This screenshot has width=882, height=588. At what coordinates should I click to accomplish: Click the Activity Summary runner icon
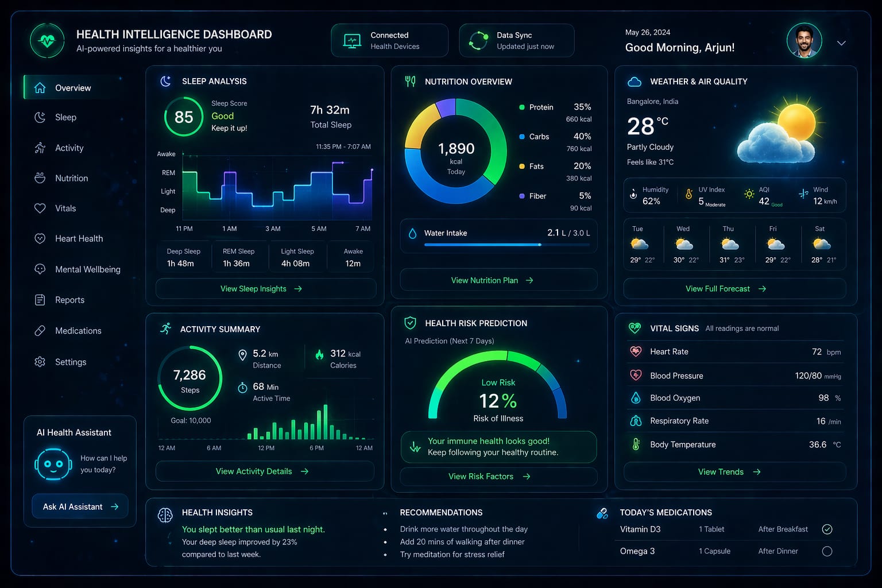(166, 328)
